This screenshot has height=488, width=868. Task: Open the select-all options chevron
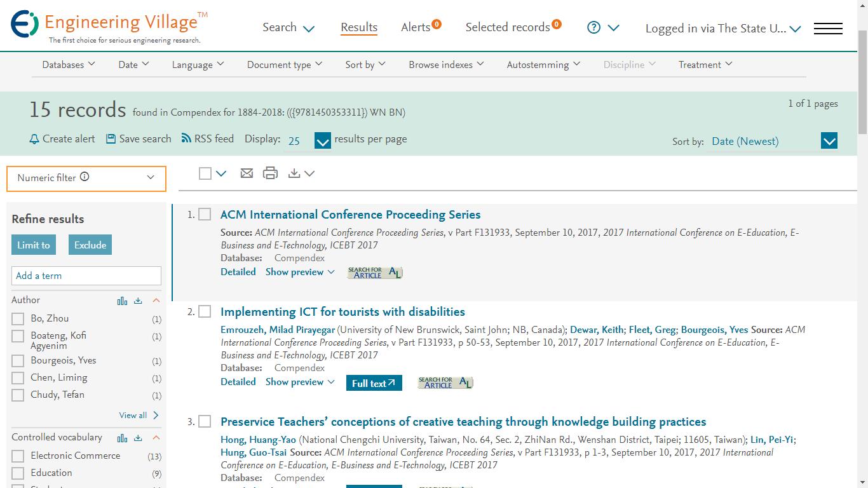pyautogui.click(x=220, y=173)
